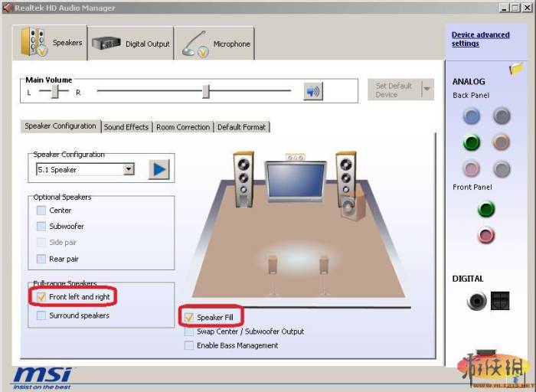Enable the Center optional speaker checkbox
Viewport: 536px width, 392px height.
click(41, 211)
